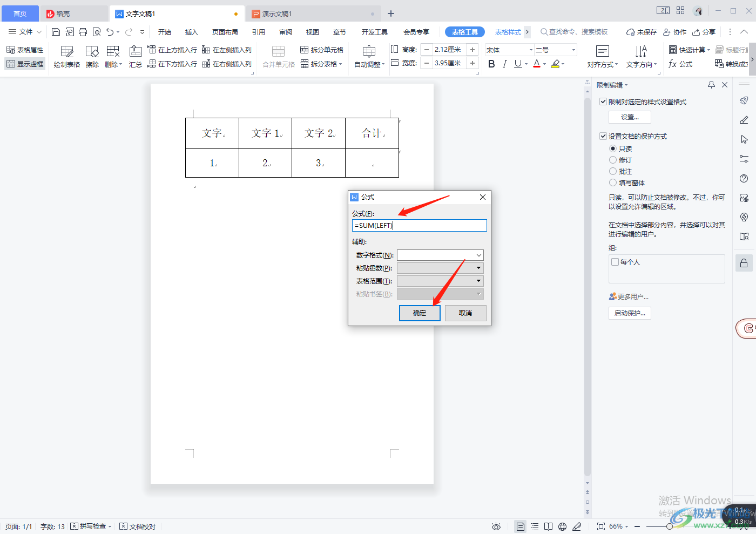The image size is (756, 534).
Task: Click the Save icon in quick access toolbar
Action: pyautogui.click(x=56, y=32)
